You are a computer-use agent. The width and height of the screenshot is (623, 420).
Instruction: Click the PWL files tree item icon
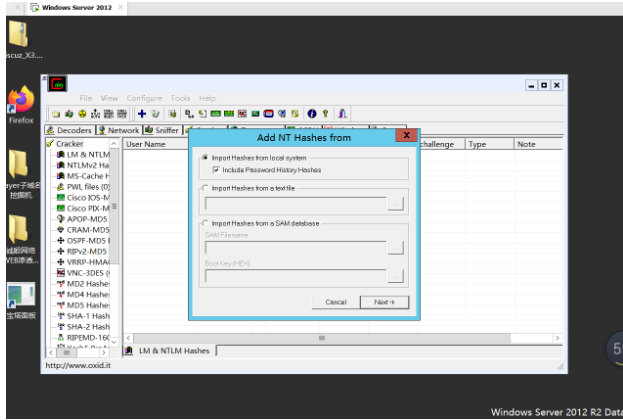[x=60, y=187]
